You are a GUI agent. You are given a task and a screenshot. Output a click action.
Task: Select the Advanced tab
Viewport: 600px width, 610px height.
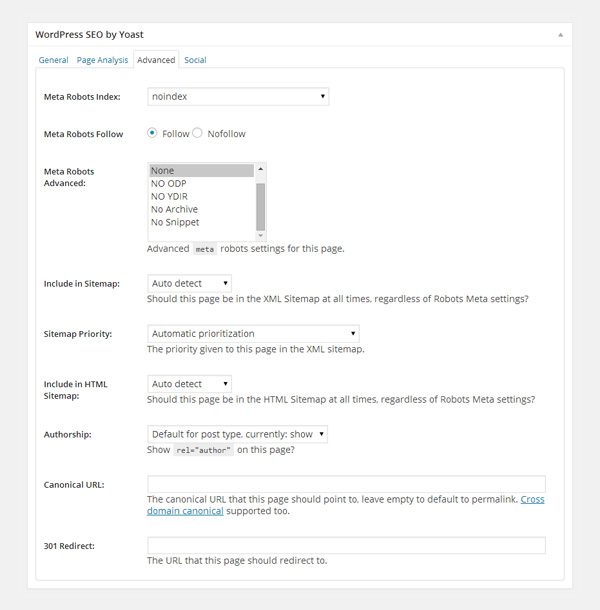click(x=156, y=60)
